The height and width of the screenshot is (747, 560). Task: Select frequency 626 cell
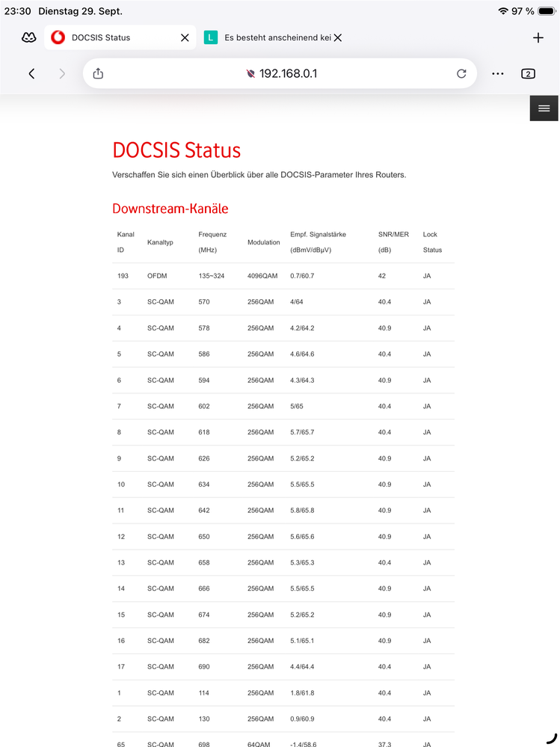[x=204, y=458]
